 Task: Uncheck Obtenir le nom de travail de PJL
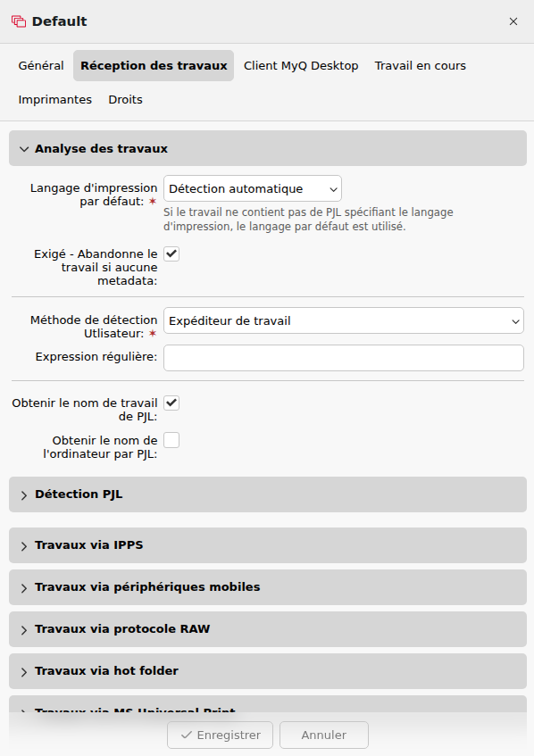click(171, 403)
